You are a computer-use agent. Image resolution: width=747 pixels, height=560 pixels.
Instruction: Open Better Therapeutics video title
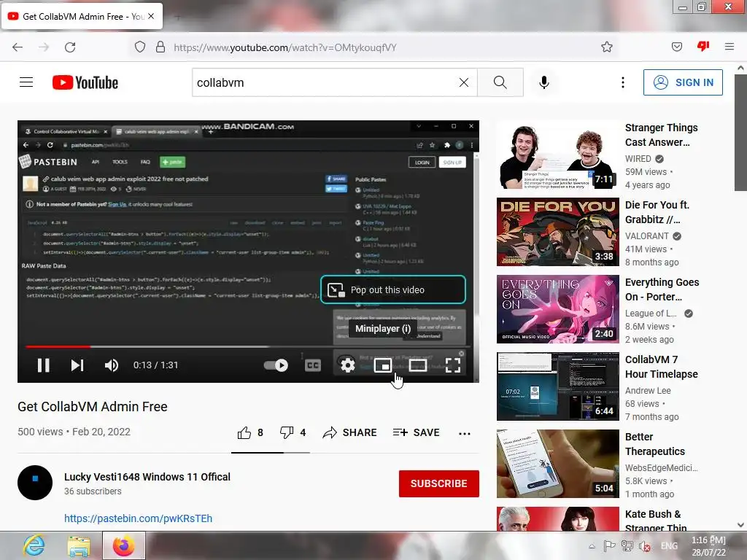click(655, 444)
